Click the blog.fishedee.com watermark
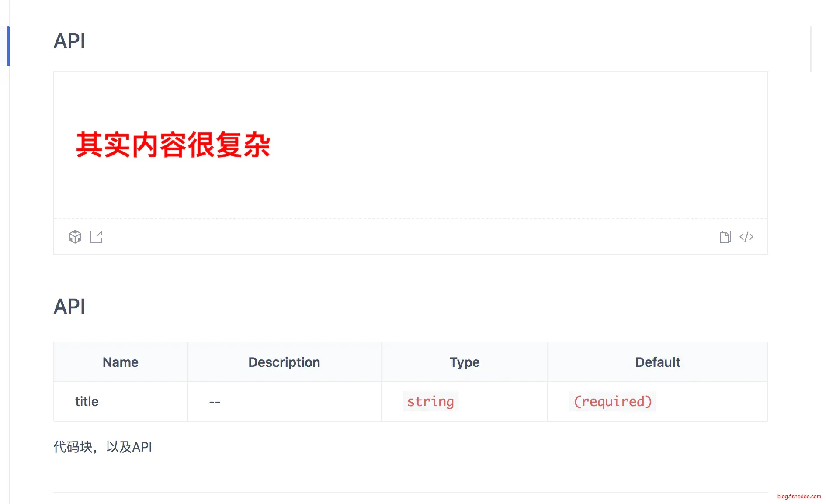The image size is (826, 504). click(798, 497)
